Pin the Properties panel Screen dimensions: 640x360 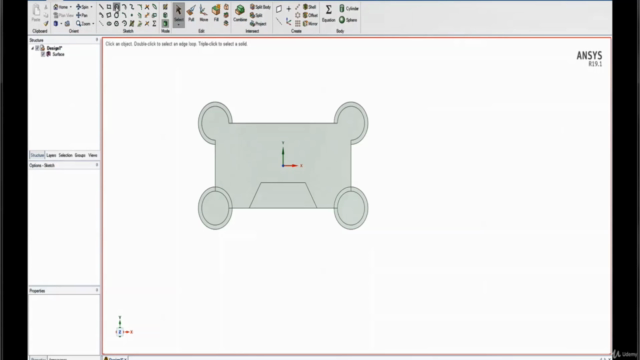(x=97, y=291)
